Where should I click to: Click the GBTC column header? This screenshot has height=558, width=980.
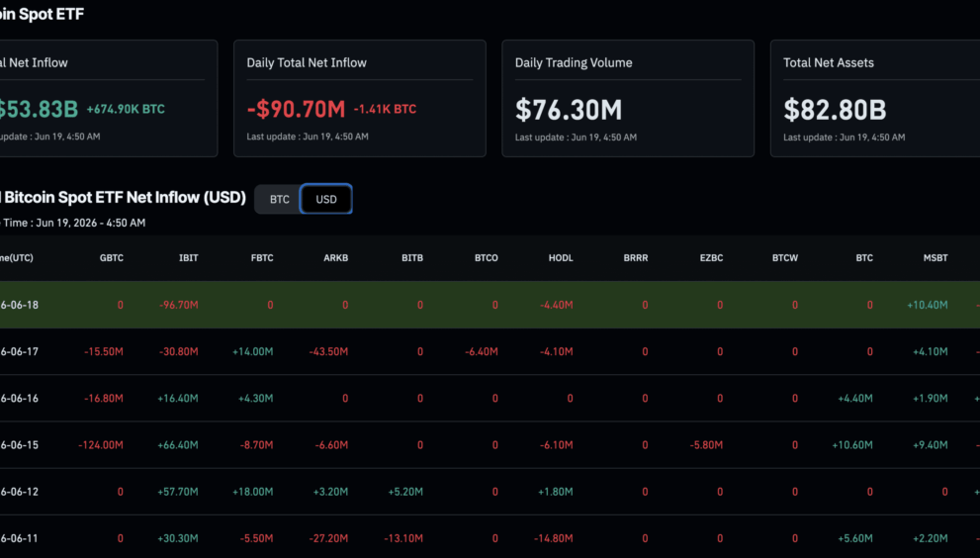pos(111,258)
